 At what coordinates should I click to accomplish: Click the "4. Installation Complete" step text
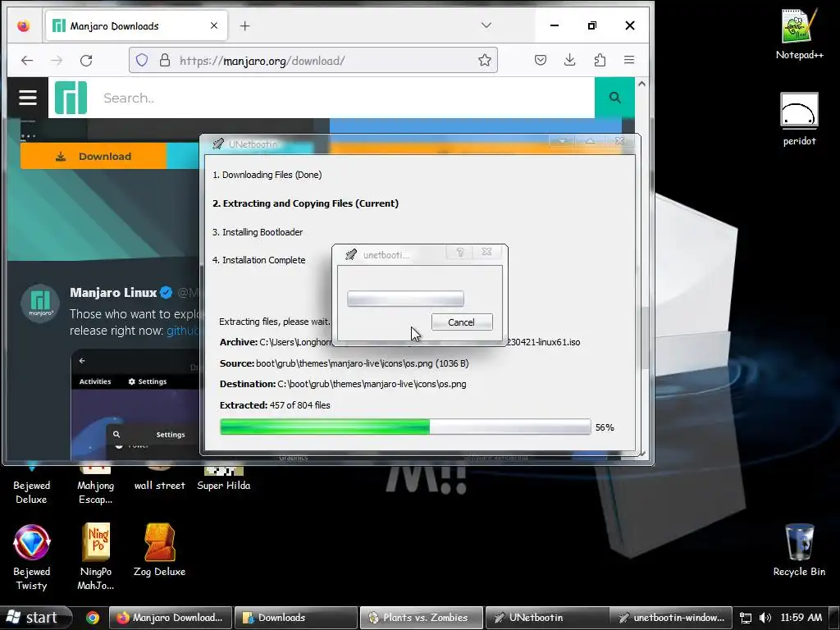pyautogui.click(x=258, y=260)
